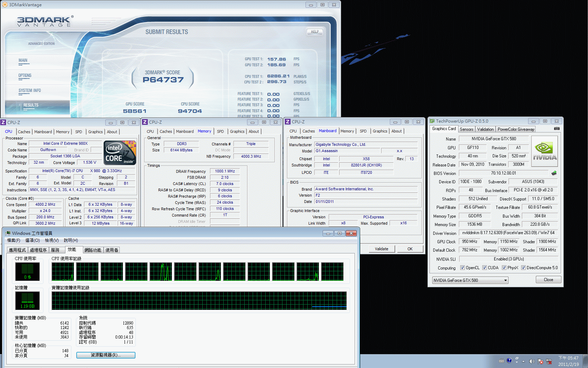Viewport: 588px width, 368px height.
Task: Switch to the Sensors tab in GPU-Z
Action: click(x=467, y=129)
